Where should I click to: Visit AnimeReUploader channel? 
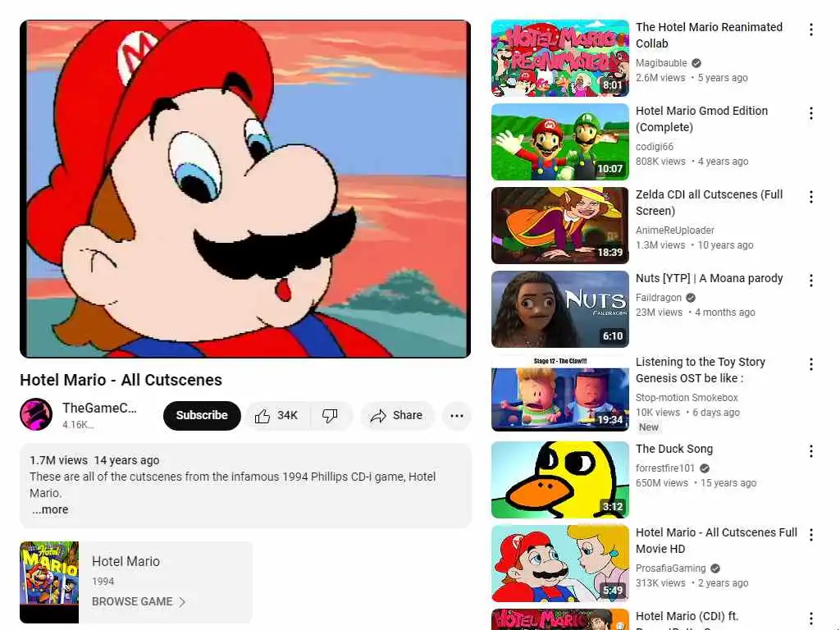pos(674,230)
